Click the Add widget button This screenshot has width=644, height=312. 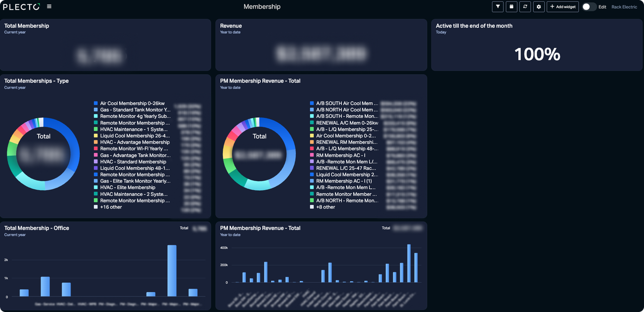562,7
